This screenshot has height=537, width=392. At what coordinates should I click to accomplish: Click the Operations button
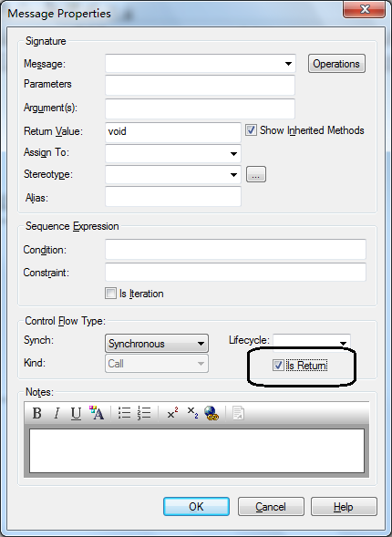click(336, 64)
